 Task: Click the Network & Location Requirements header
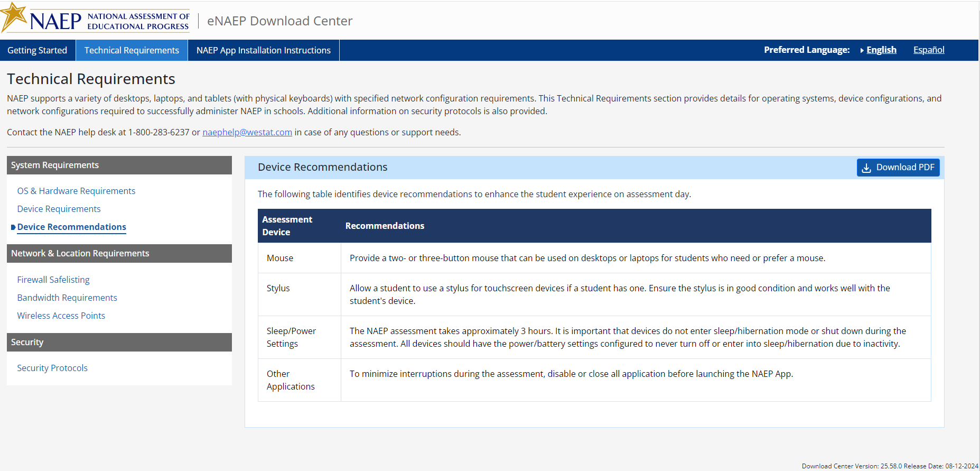(119, 253)
